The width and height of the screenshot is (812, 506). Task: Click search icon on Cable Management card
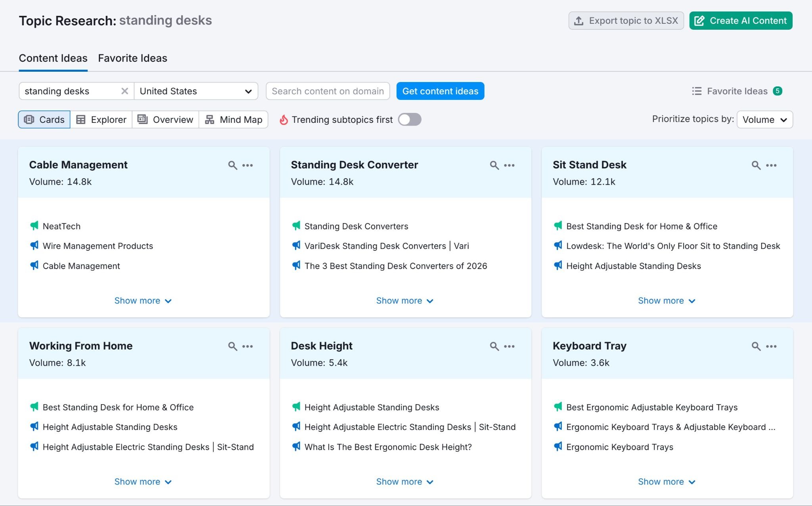233,165
